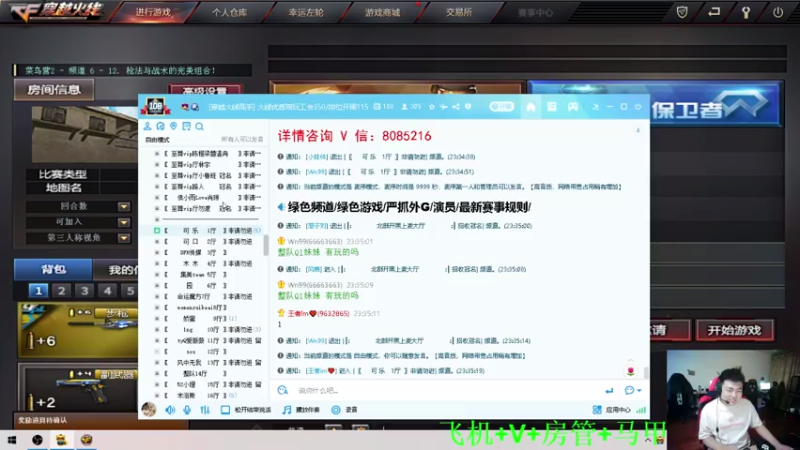The image size is (800, 450).
Task: Click the flower gift icon in chat
Action: click(631, 371)
